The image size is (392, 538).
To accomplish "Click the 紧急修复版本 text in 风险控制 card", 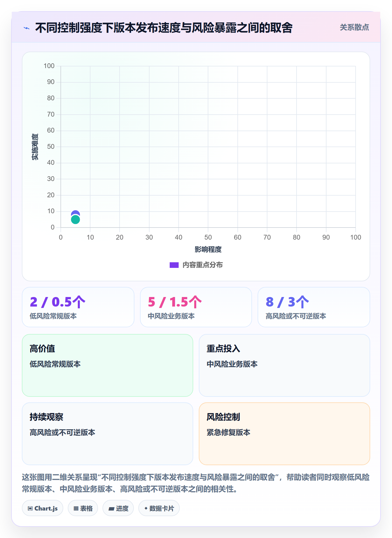I will pyautogui.click(x=228, y=432).
